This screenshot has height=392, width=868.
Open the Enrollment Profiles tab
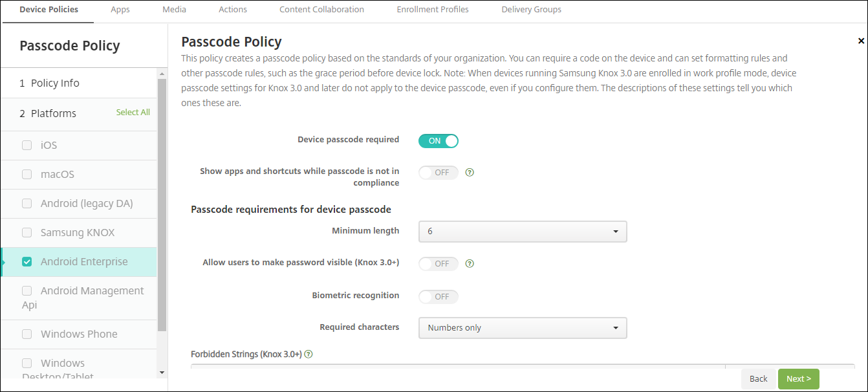click(433, 10)
